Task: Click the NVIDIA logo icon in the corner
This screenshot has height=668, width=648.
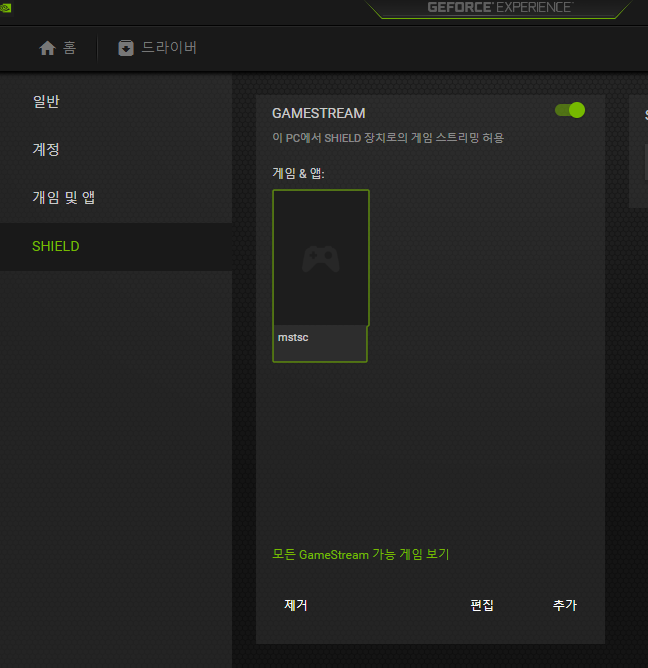Action: (x=5, y=8)
